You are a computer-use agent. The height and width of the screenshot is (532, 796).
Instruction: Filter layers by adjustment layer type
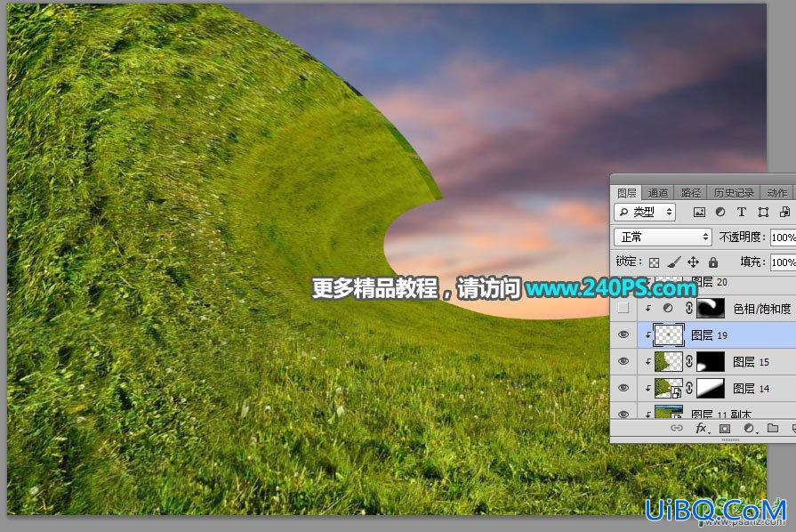[720, 213]
